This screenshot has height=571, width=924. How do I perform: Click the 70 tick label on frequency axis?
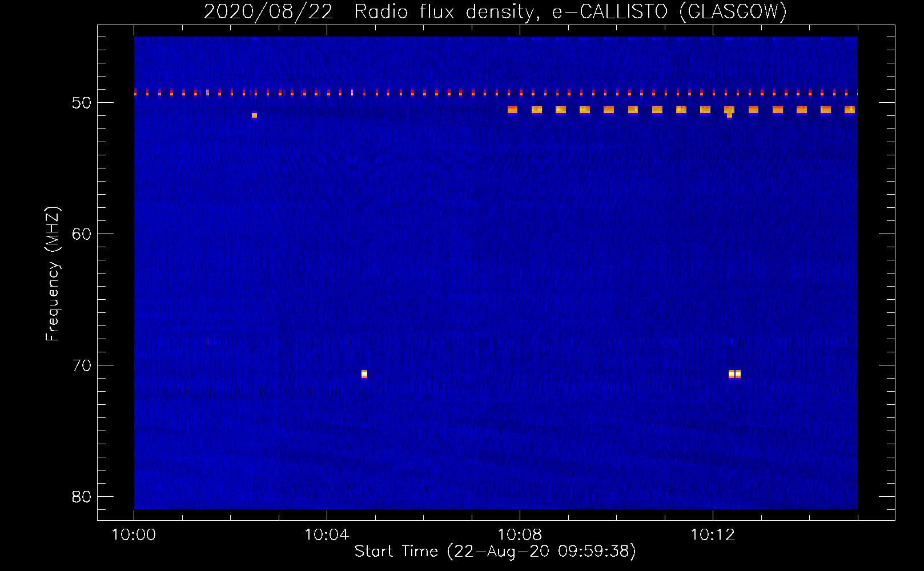82,365
